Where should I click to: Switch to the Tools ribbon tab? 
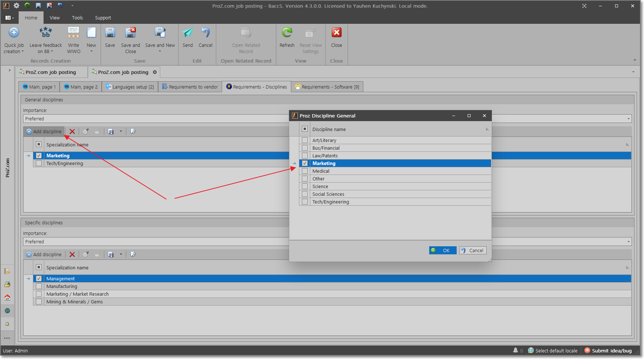click(77, 18)
